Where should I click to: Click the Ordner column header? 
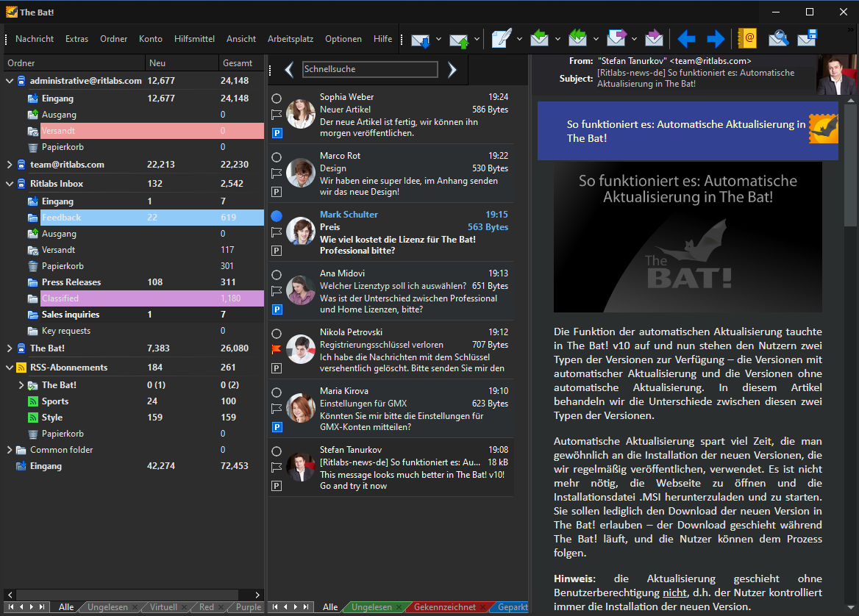point(74,63)
